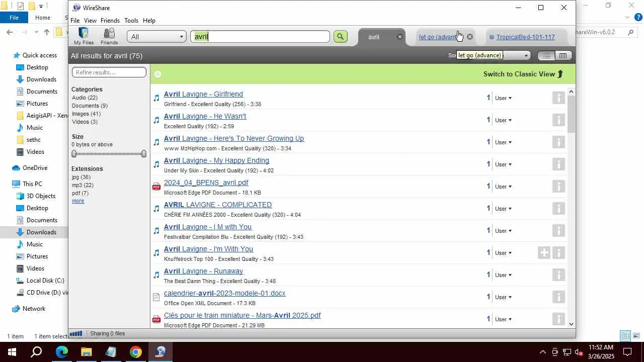Viewport: 644px width, 362px height.
Task: Open the Tools menu
Action: [131, 21]
